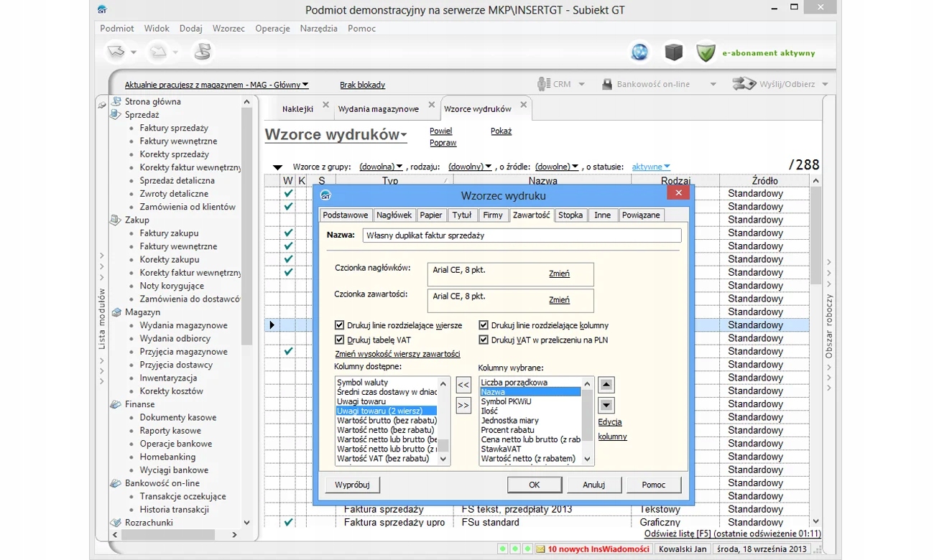The width and height of the screenshot is (934, 560).
Task: Click the >> column transfer button
Action: point(463,405)
